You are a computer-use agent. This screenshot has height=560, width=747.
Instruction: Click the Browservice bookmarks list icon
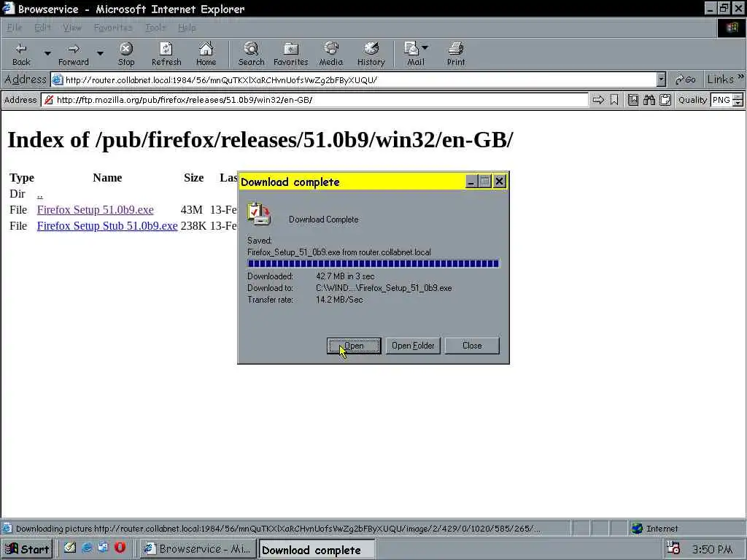pos(633,100)
